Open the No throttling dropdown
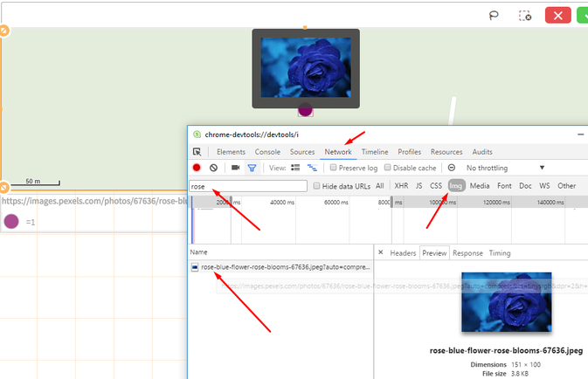This screenshot has width=588, height=379. [505, 168]
